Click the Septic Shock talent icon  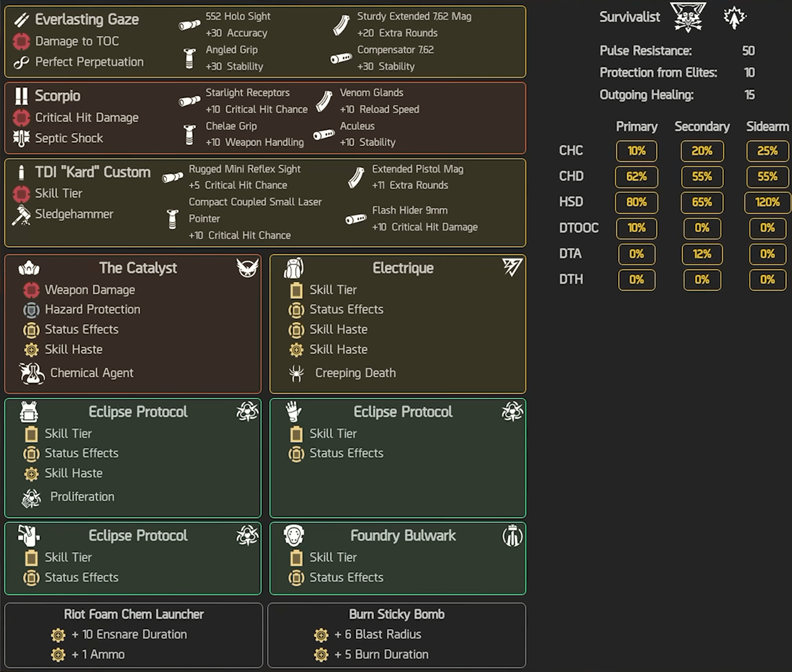(x=21, y=138)
